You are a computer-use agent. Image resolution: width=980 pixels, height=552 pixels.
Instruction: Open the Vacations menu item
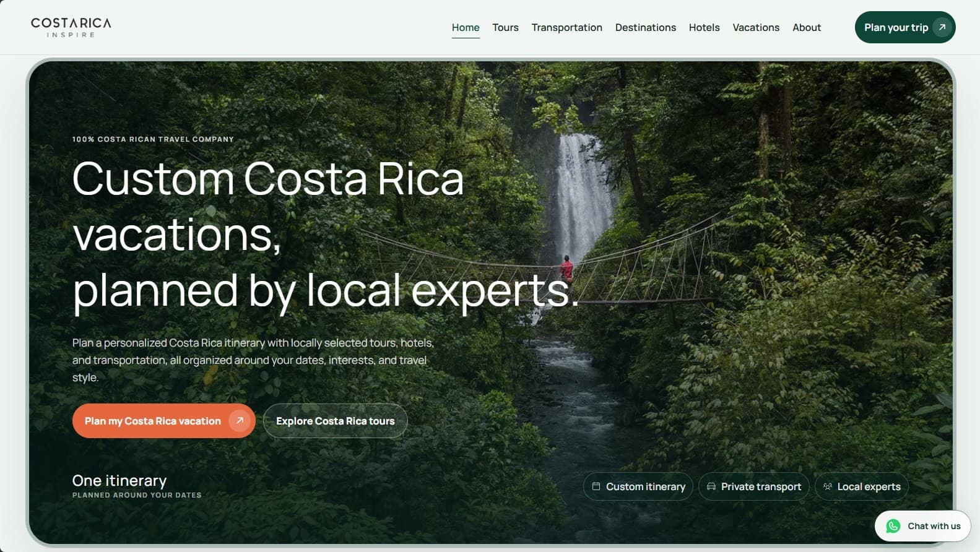point(756,27)
